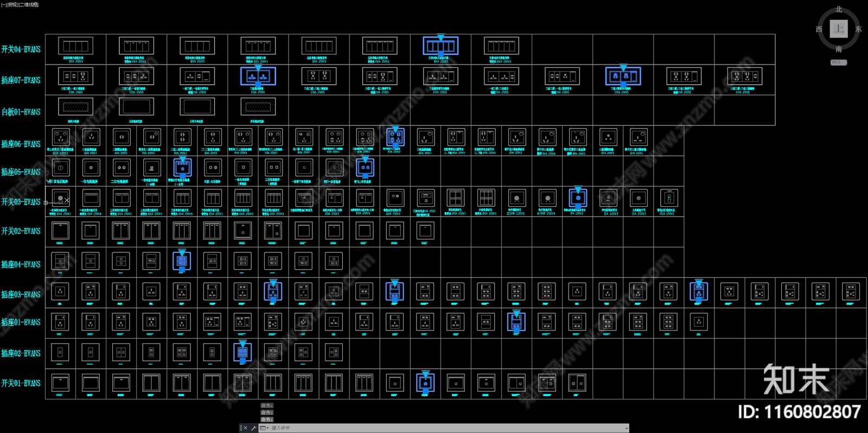Grab the command line drag handle grip
868x433 pixels.
[x=240, y=428]
